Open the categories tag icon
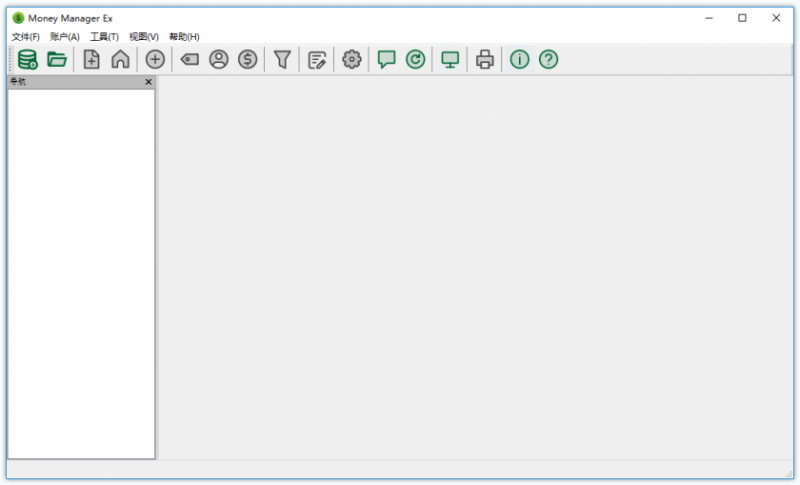 [190, 60]
